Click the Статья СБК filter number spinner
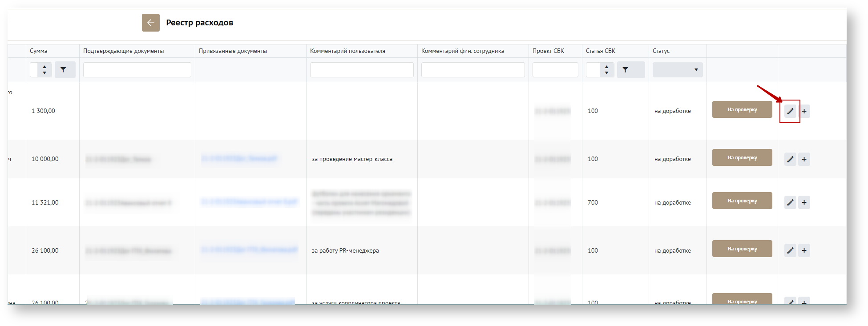Screen dimensions: 868x326 click(x=600, y=70)
